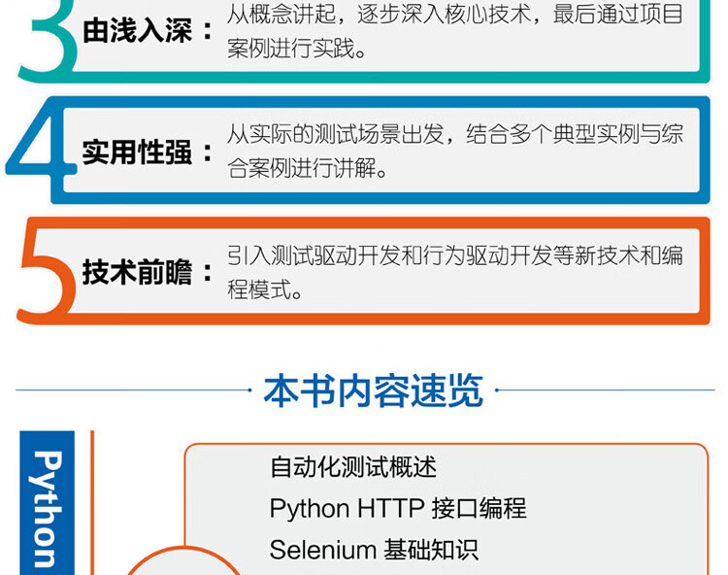Click the '由浅入深：' heading

click(148, 31)
